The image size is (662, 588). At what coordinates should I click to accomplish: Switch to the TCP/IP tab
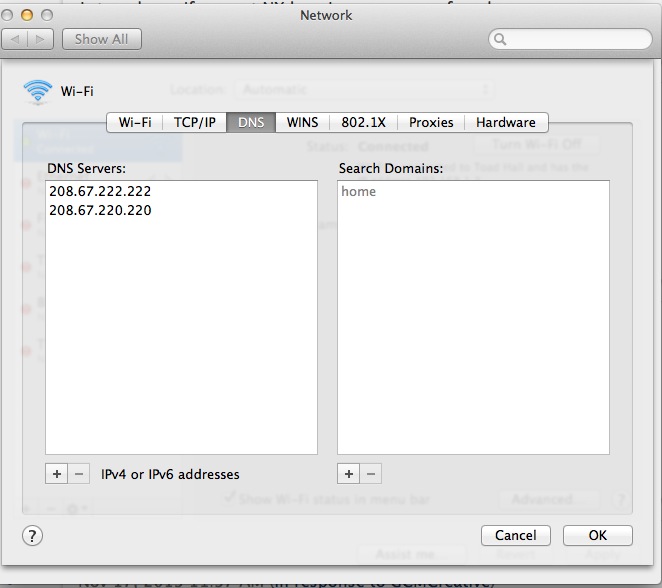point(195,122)
